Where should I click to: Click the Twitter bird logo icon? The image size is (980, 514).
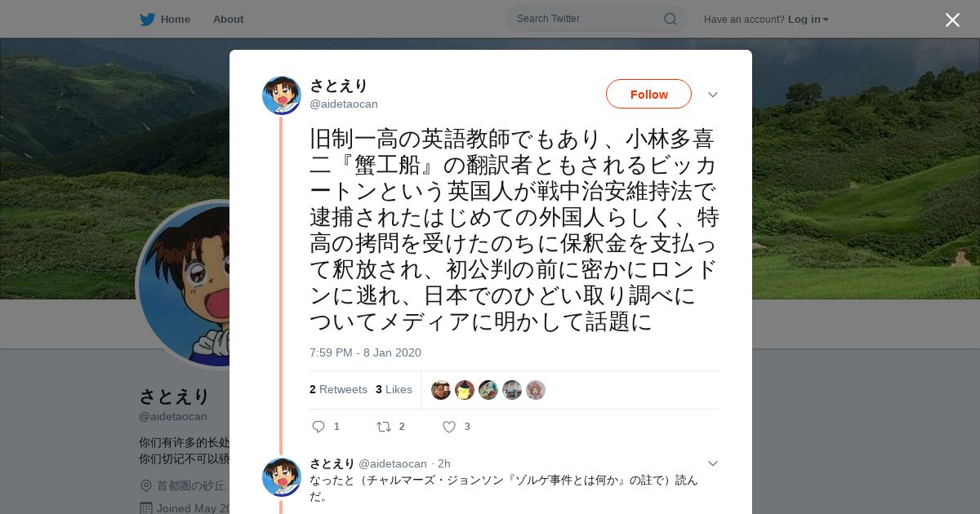(147, 20)
